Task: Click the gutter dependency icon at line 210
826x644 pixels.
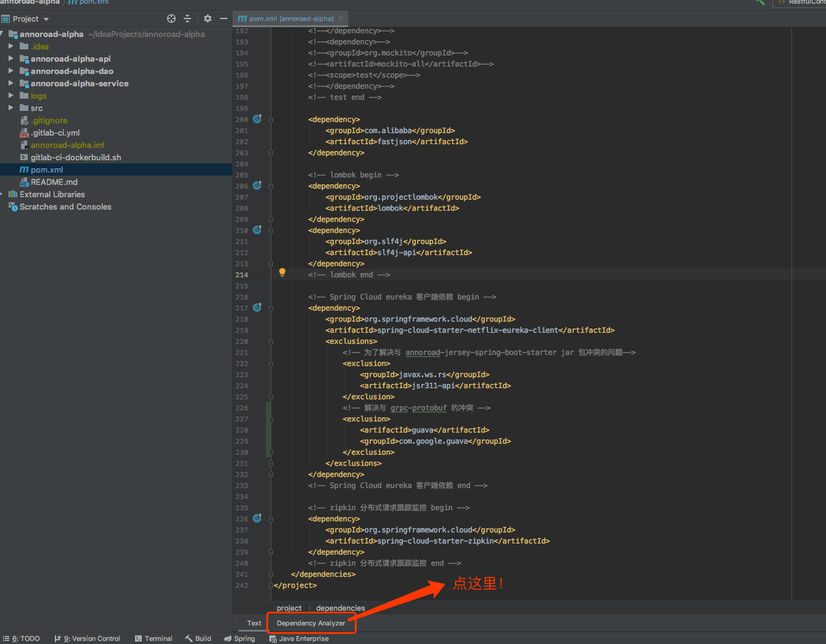Action: (x=257, y=229)
